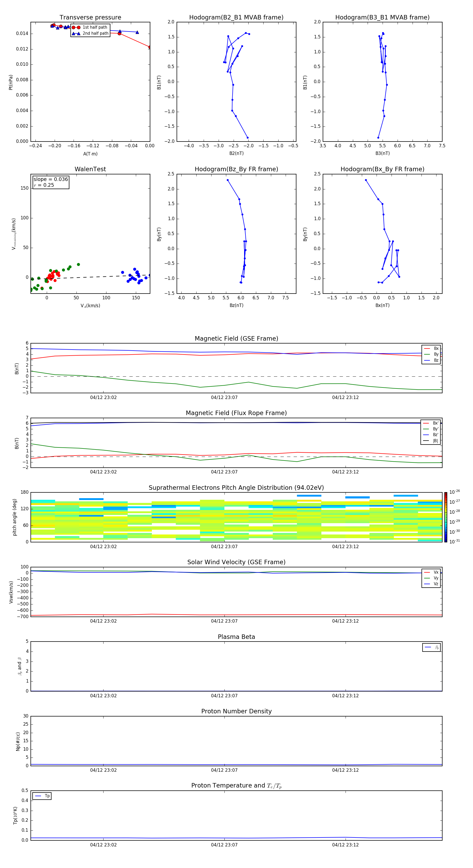Click the "Magnetic Field (GSE Frame)" title

tap(236, 339)
